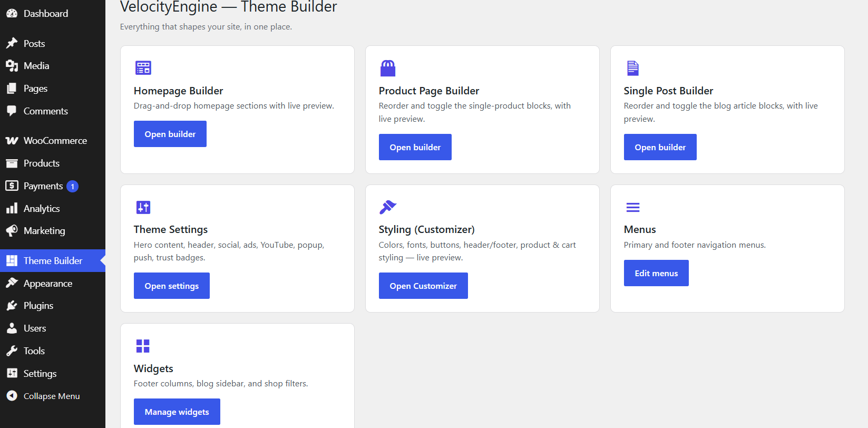The height and width of the screenshot is (428, 868).
Task: Click the 'Everything that shapes your site' subtitle
Action: point(206,26)
